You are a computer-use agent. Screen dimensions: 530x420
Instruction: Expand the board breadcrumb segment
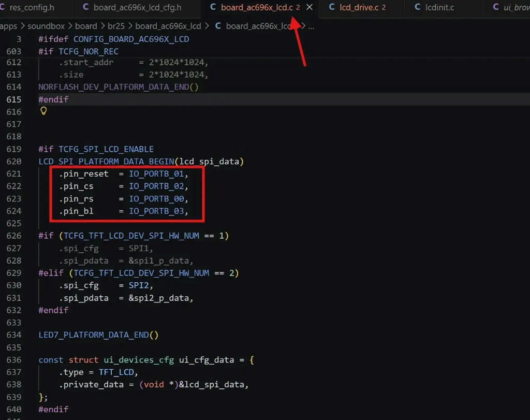click(x=86, y=26)
